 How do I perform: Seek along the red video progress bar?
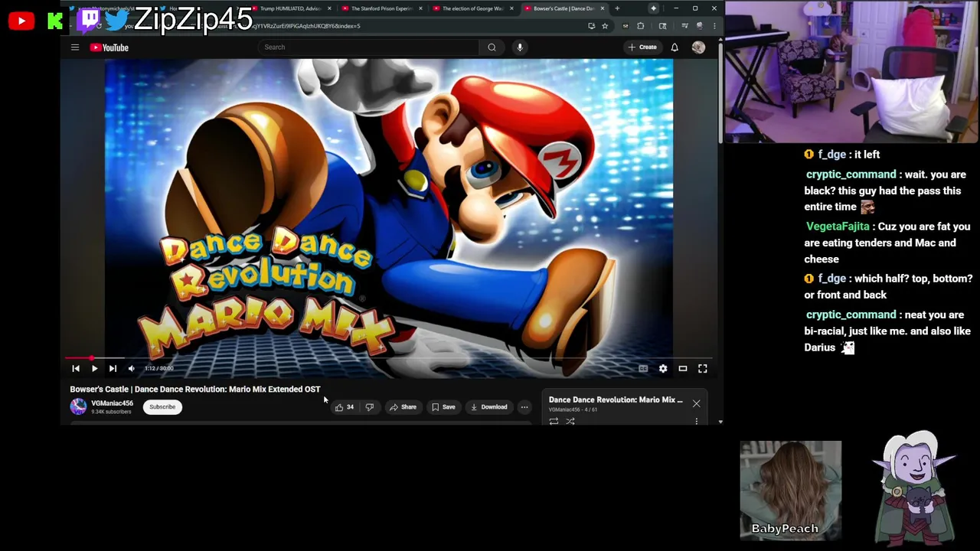[389, 358]
